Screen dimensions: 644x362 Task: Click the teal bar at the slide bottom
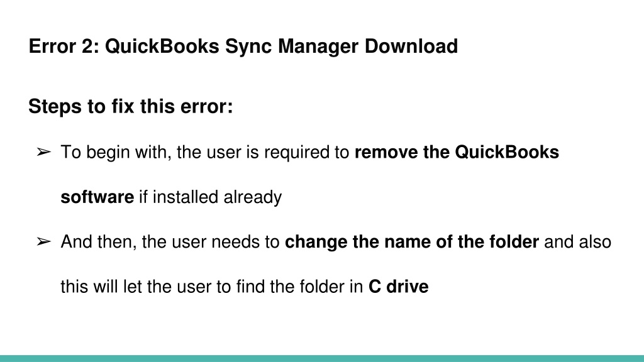point(322,359)
